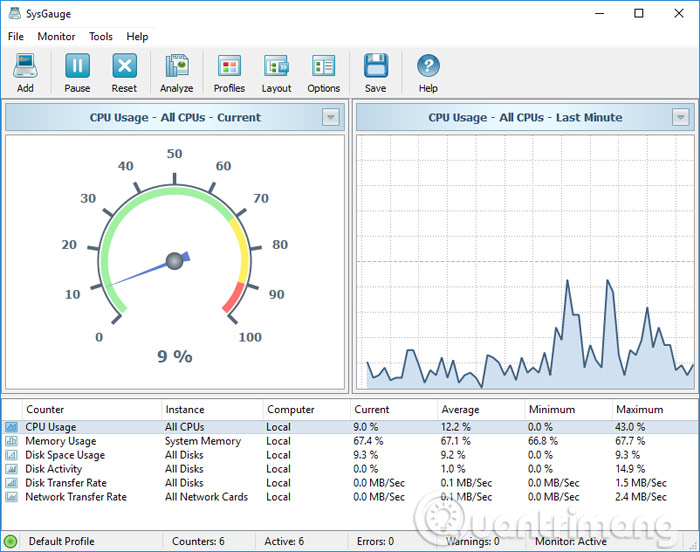The height and width of the screenshot is (552, 700).
Task: Select the Memory Usage counter row
Action: [x=61, y=441]
